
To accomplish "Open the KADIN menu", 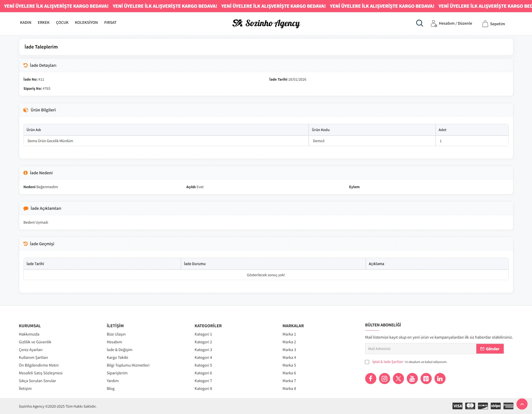I will pos(25,23).
